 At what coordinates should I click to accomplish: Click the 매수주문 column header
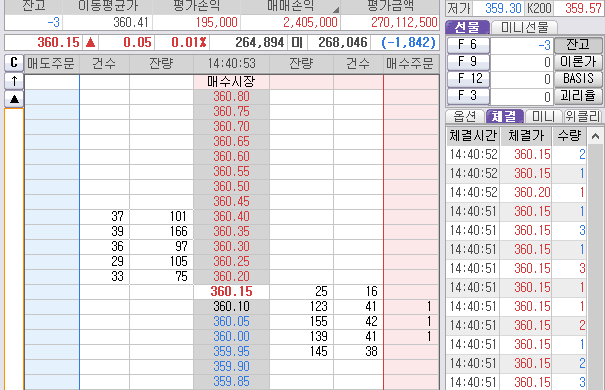coord(411,64)
